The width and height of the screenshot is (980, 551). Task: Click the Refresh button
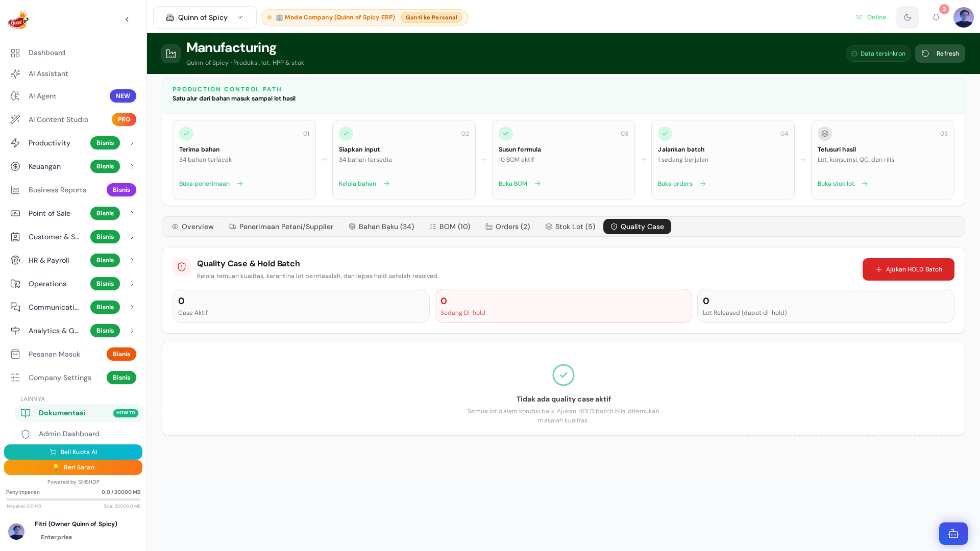point(940,54)
